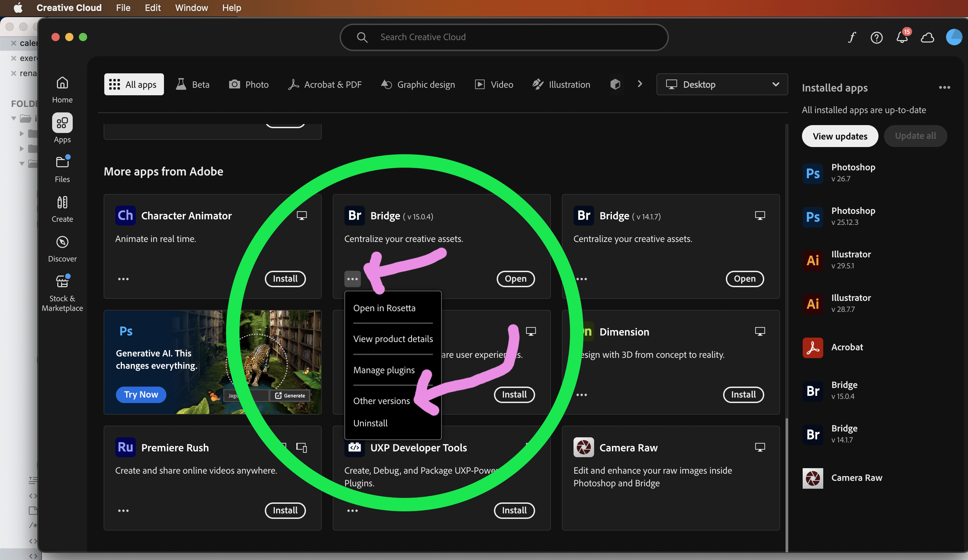Install Character Animator

[285, 279]
